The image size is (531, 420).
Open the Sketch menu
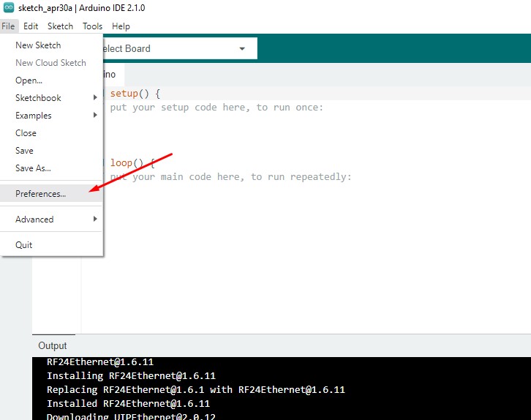(x=60, y=26)
